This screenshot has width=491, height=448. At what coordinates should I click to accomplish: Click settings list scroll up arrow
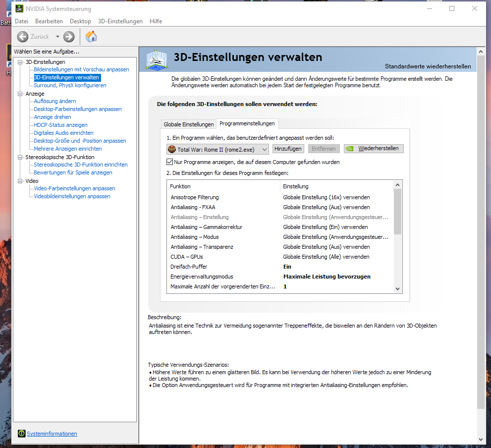coord(397,185)
